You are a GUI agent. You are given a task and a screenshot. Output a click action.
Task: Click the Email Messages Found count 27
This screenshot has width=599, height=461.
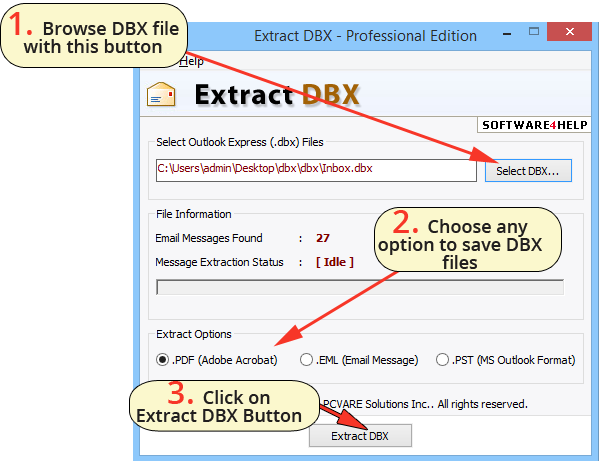(323, 238)
